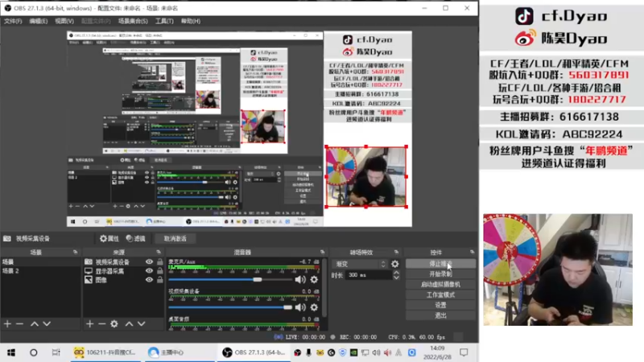
Task: Move source up with up arrow in 来源 panel
Action: point(129,324)
